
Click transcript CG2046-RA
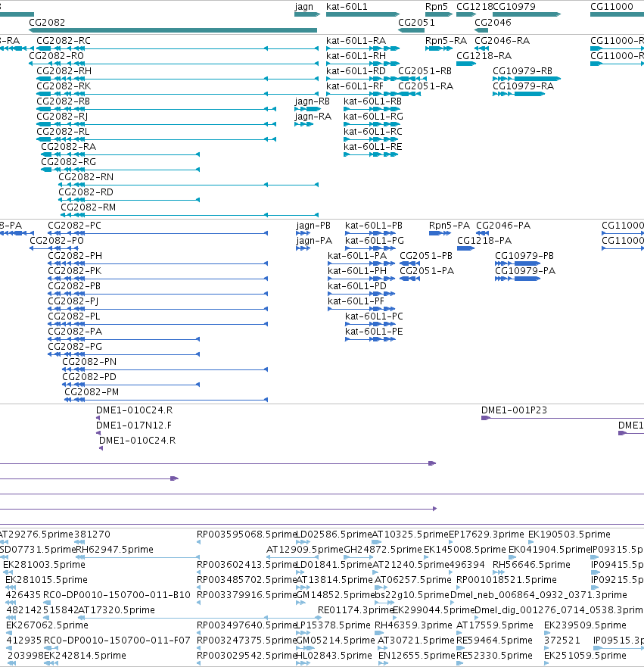(x=502, y=41)
